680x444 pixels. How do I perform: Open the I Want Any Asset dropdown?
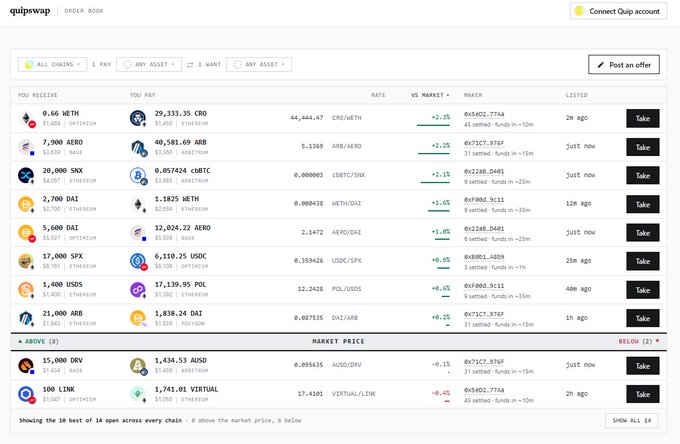click(x=259, y=64)
